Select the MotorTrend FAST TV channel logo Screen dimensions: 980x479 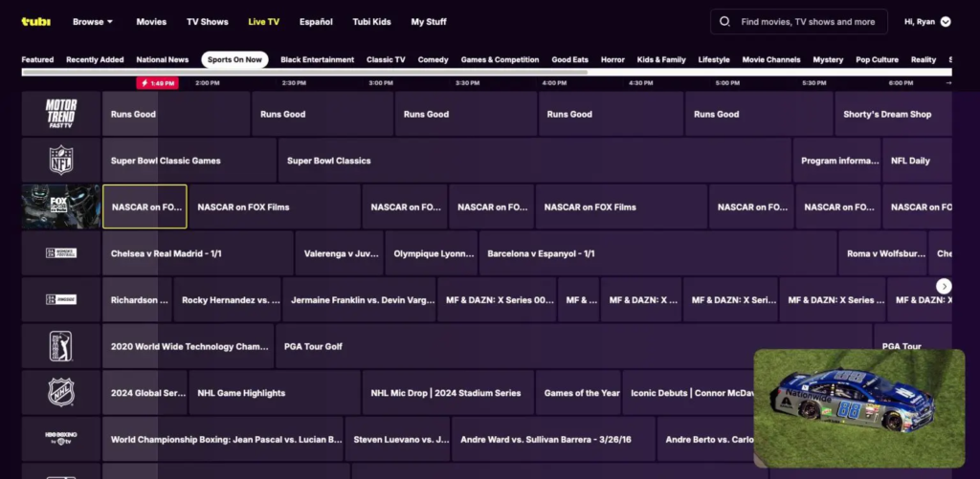pyautogui.click(x=61, y=114)
